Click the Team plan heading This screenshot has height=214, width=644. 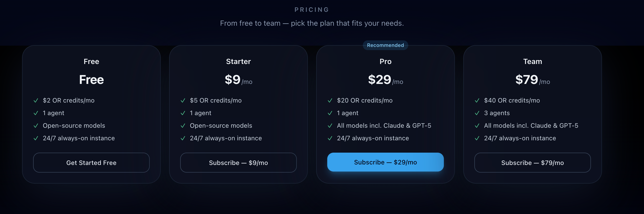click(x=532, y=61)
